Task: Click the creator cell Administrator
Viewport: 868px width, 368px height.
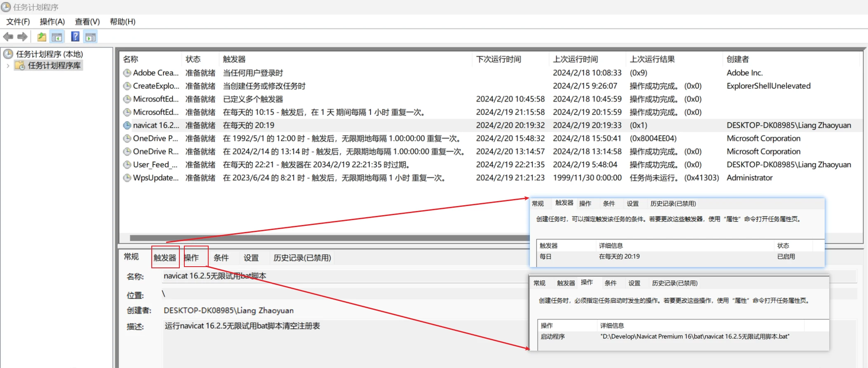Action: 750,178
